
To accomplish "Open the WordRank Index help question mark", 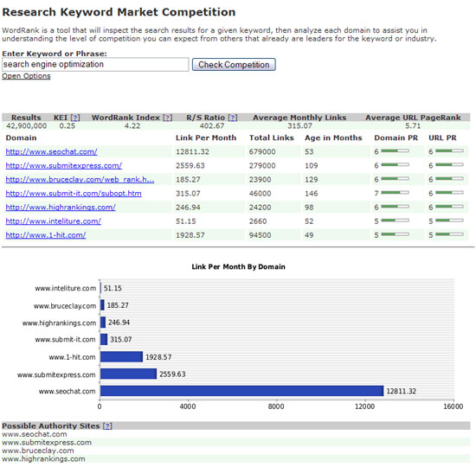I will (x=168, y=118).
